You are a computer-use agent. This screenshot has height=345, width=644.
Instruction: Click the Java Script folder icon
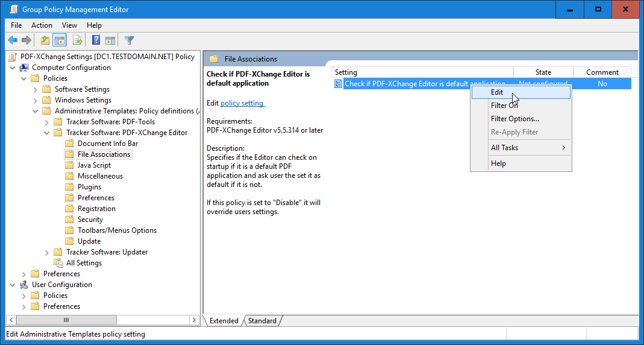pyautogui.click(x=69, y=165)
